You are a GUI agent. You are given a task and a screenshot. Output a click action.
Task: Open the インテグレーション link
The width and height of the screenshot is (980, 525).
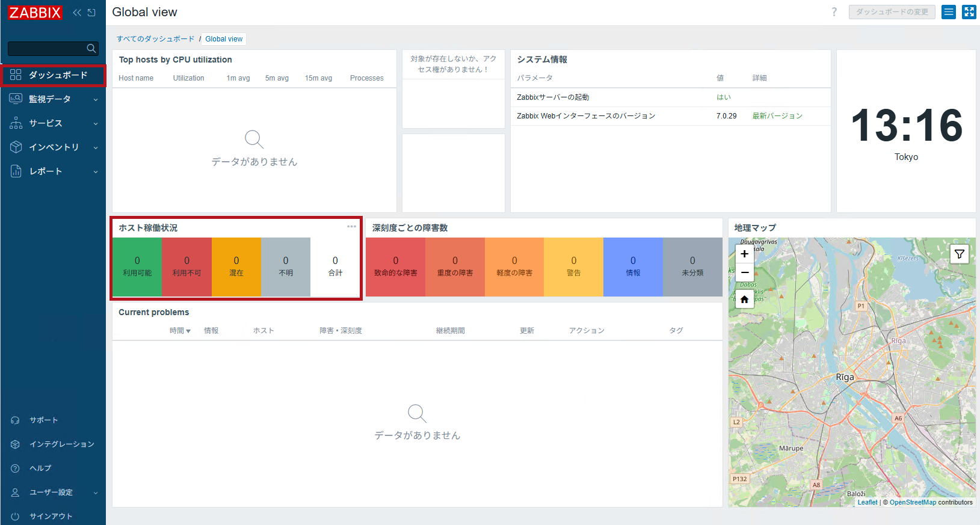click(62, 444)
